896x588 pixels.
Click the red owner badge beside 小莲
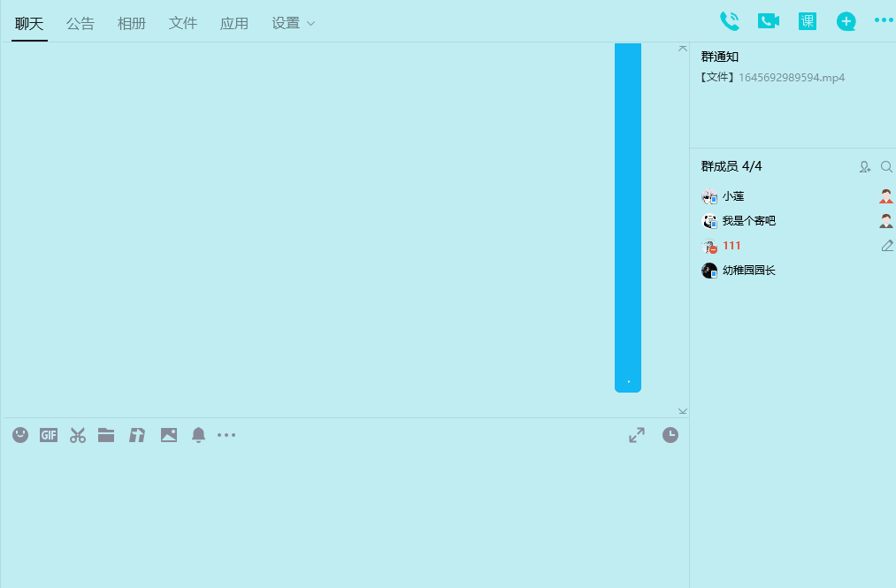(886, 196)
